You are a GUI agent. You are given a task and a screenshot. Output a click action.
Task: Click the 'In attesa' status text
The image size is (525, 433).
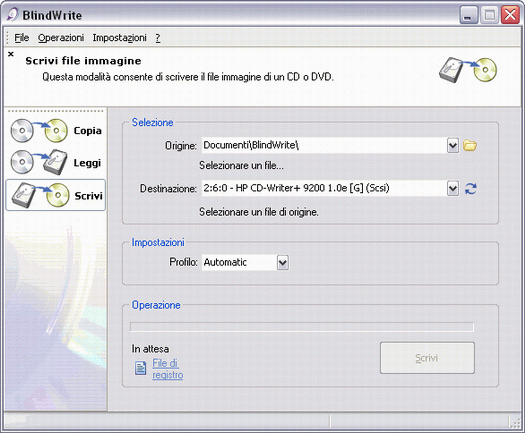click(x=150, y=349)
